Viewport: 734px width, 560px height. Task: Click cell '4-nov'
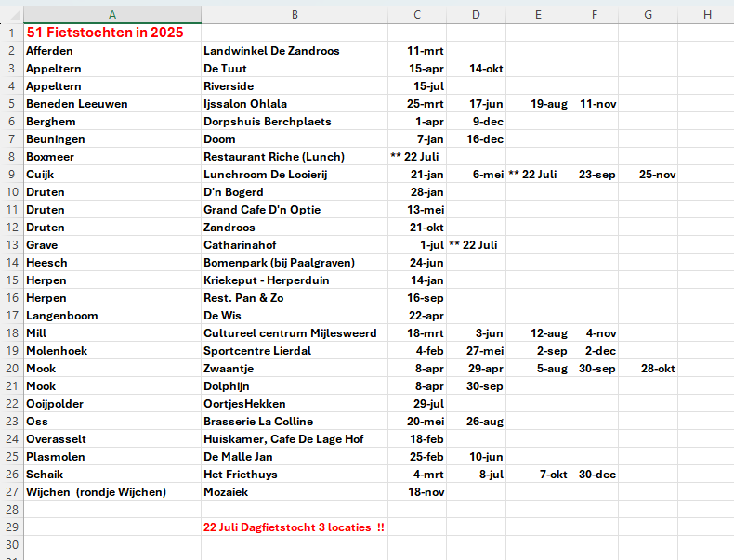coord(594,333)
